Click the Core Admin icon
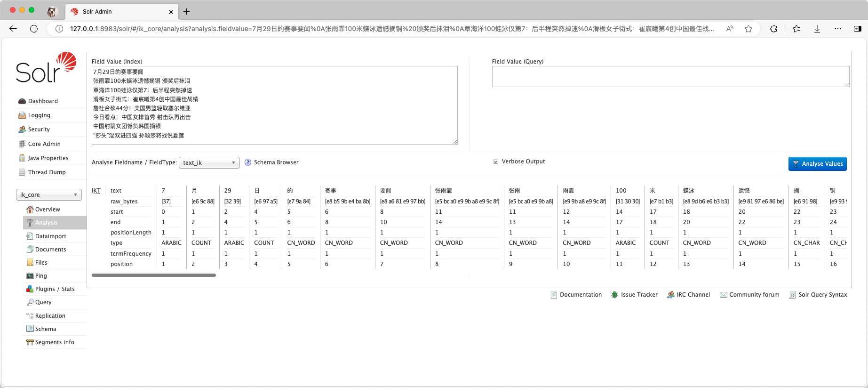Screen dimensions: 868x388 pos(22,144)
